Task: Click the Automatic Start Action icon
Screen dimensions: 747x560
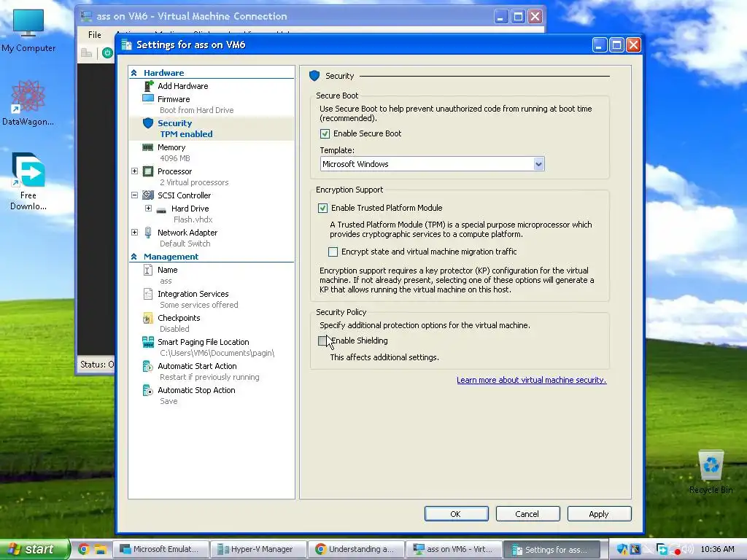Action: [x=148, y=366]
